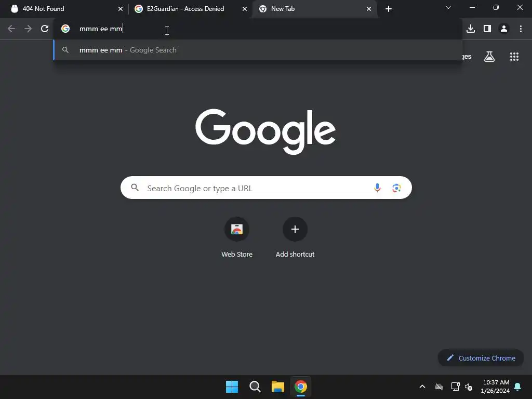Open Windows taskbar Search
Screen dimensions: 532x399
click(x=255, y=387)
